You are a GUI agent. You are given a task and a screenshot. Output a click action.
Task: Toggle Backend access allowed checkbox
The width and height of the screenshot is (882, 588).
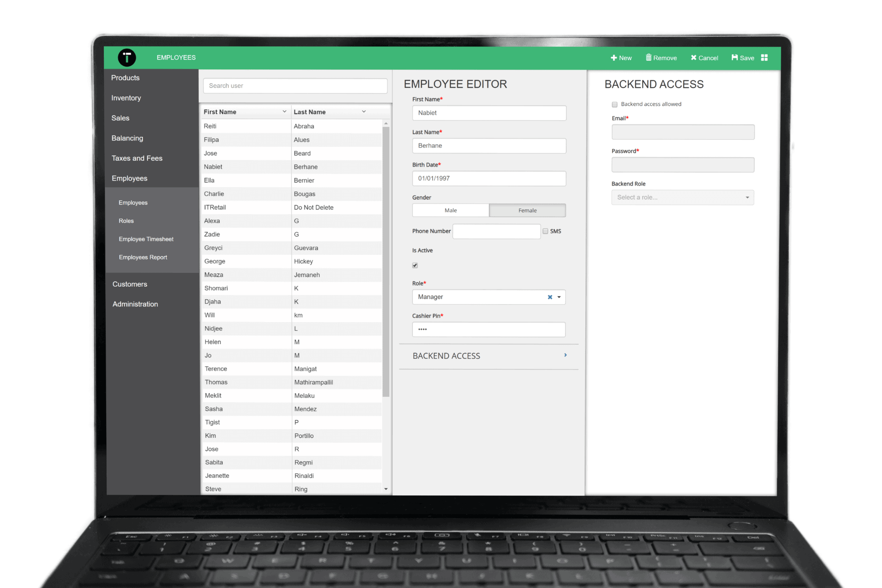coord(615,104)
